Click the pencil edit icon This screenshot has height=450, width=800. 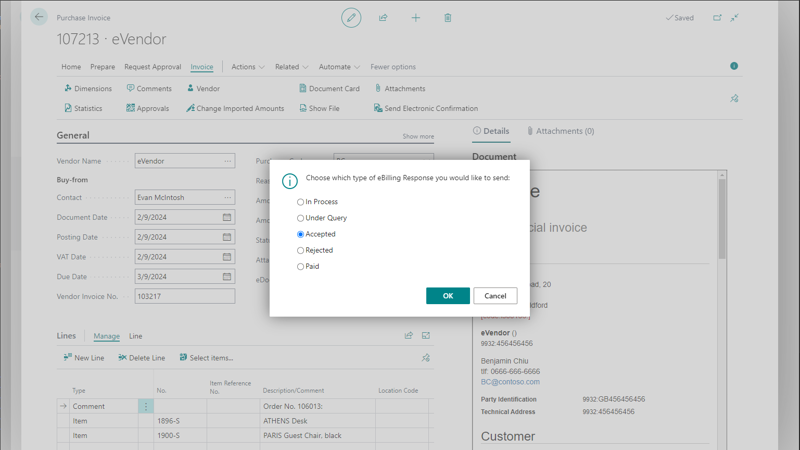click(x=351, y=17)
